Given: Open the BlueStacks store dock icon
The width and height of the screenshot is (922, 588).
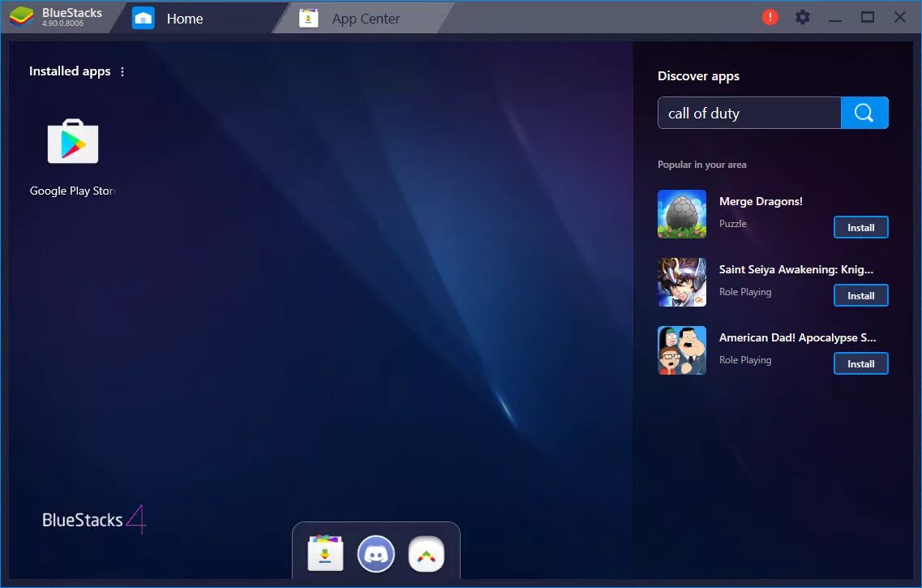Looking at the screenshot, I should click(x=427, y=554).
